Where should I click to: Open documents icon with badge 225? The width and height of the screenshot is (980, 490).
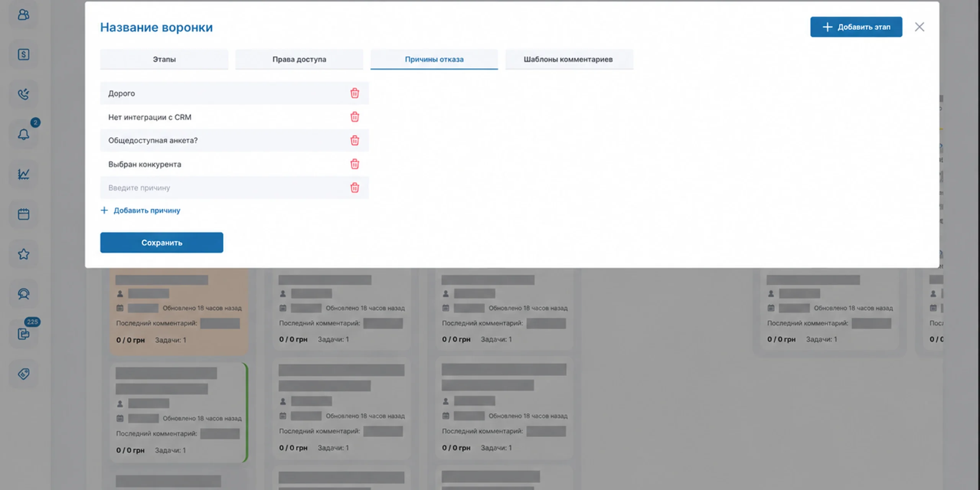pyautogui.click(x=23, y=334)
